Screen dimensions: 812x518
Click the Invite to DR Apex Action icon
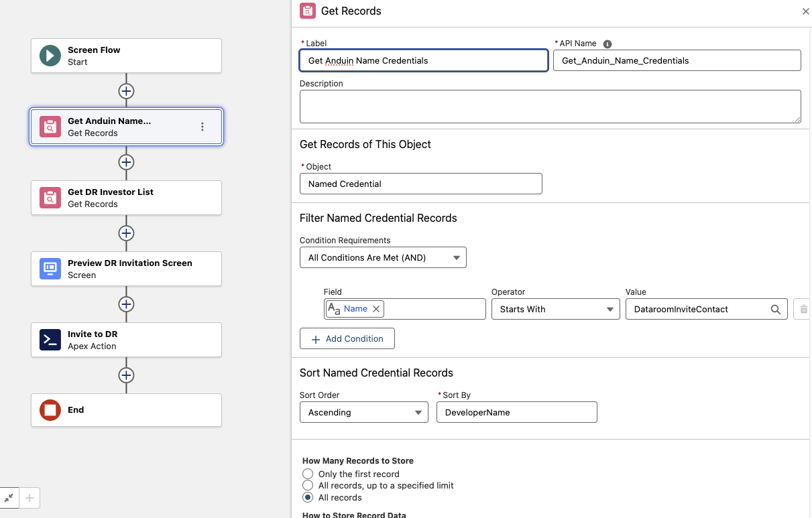[x=50, y=340]
